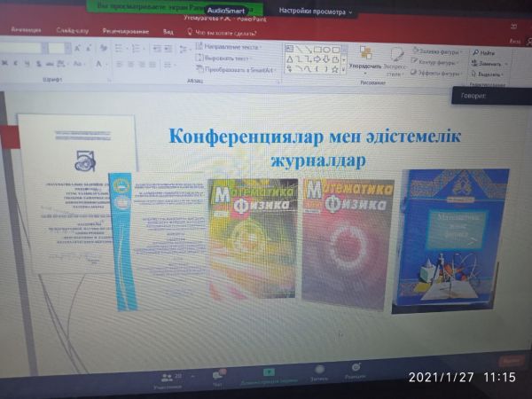Open the Вид ribbon tab
532x399 pixels.
tap(168, 30)
